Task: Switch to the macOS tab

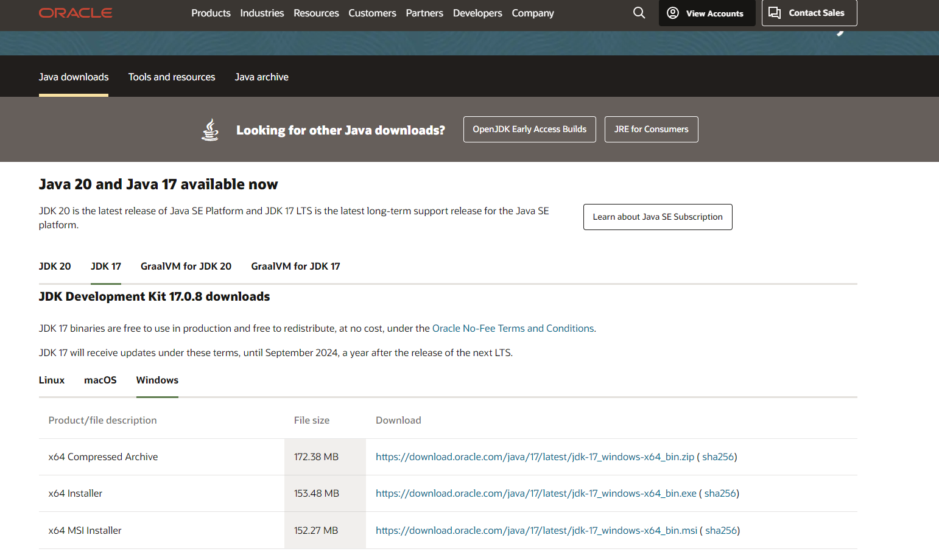Action: (100, 380)
